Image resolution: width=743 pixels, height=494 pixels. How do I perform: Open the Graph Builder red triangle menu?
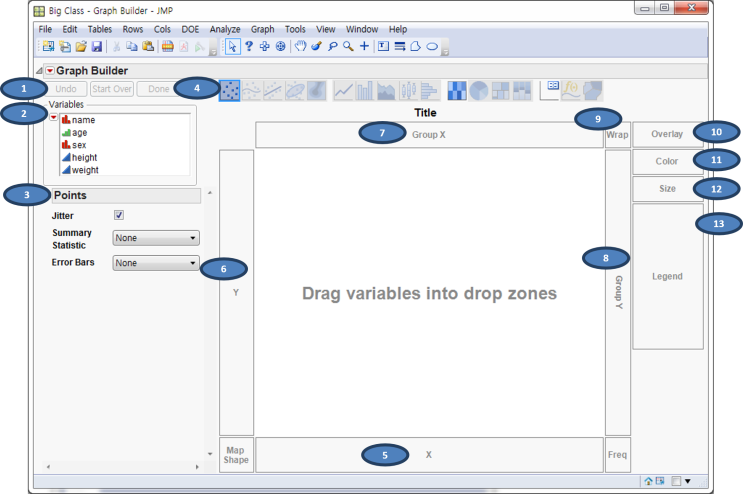click(50, 71)
